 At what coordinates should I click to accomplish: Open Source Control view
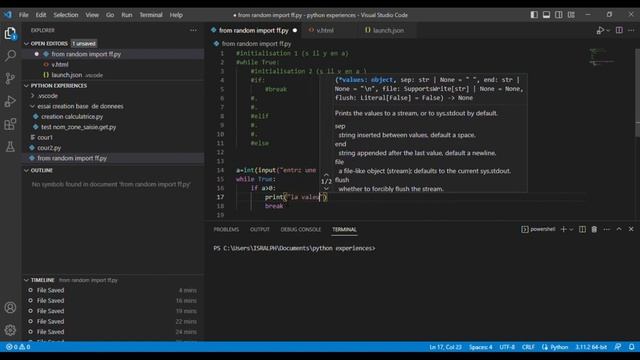(10, 78)
